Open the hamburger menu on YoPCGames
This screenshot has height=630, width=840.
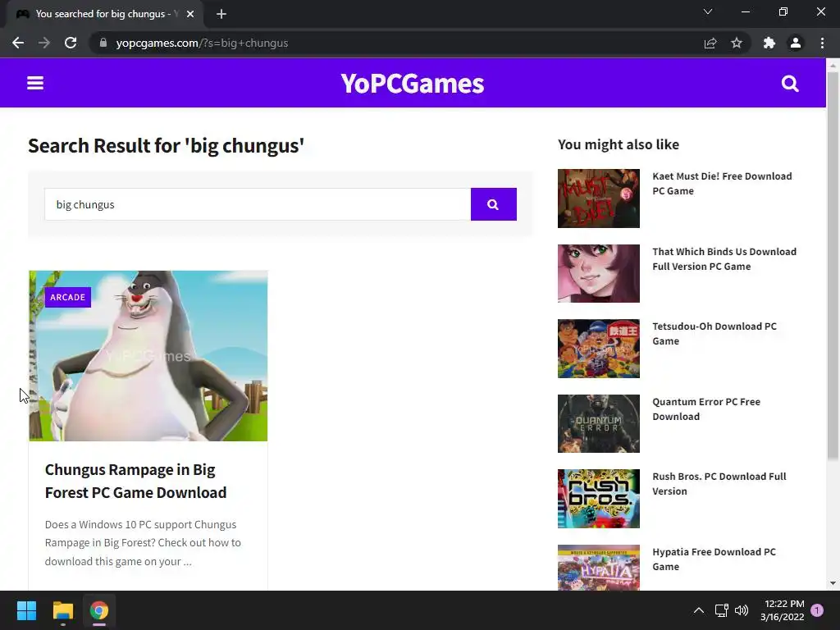[x=35, y=83]
